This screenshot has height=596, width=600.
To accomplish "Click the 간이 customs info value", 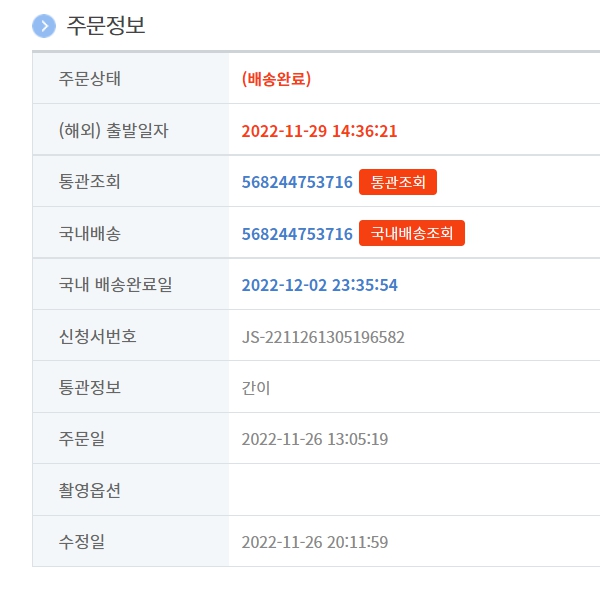I will [x=256, y=388].
